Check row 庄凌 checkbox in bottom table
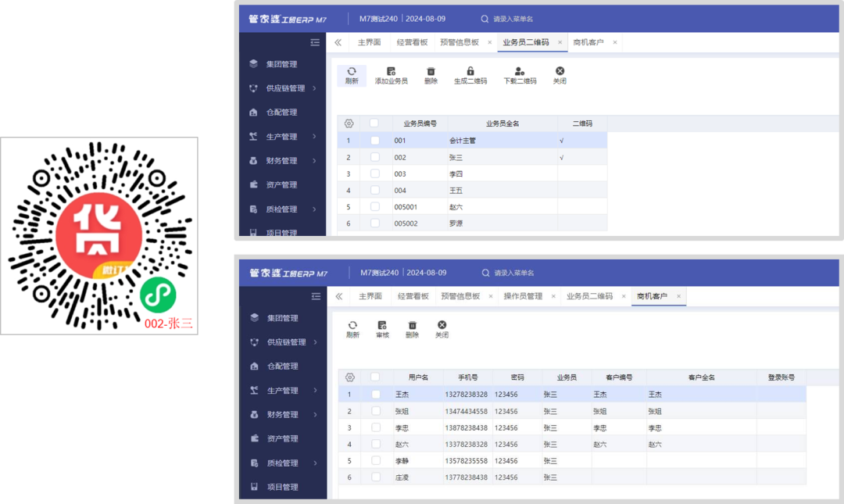Screen dimensions: 844x504 coord(376,477)
